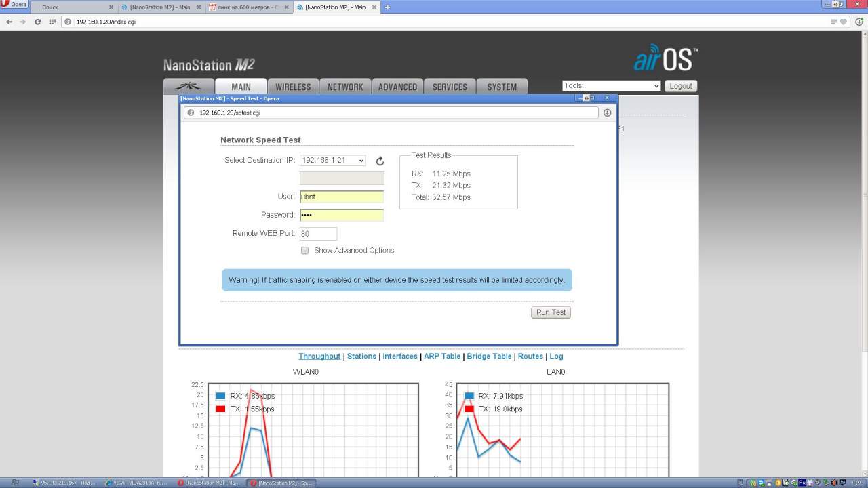The width and height of the screenshot is (868, 488).
Task: Click the Network Speed Test heading
Action: coord(260,140)
